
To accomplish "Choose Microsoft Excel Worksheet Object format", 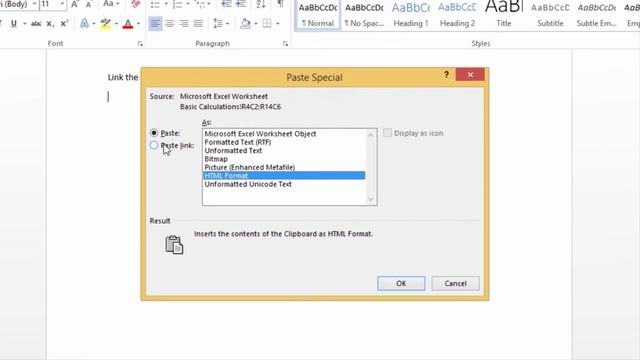I will (x=260, y=134).
